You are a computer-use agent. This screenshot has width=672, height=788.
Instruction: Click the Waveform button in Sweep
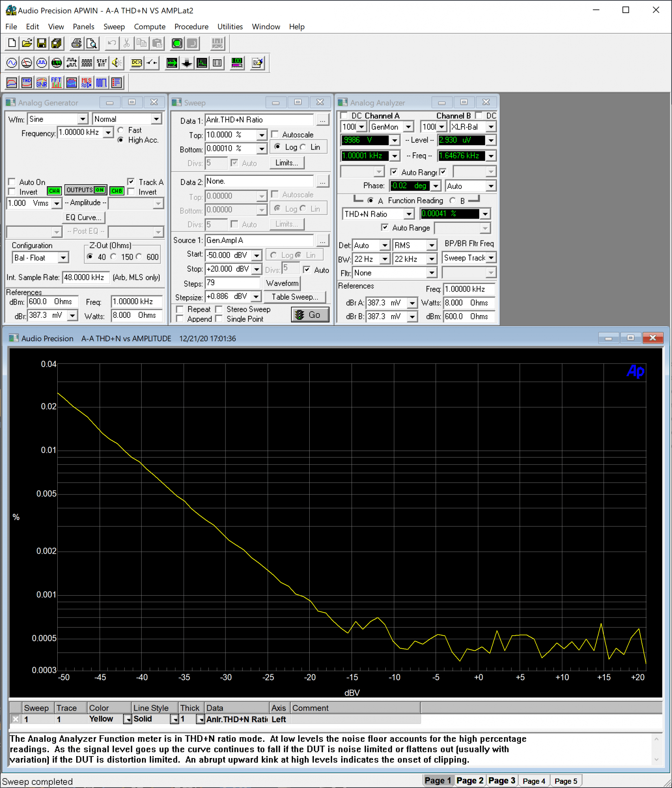point(282,283)
